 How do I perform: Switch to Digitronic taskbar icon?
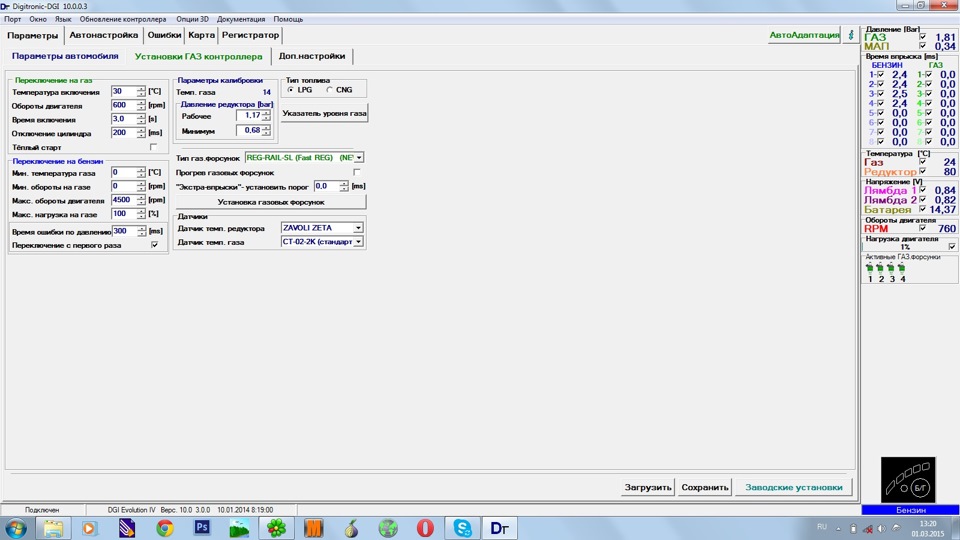point(500,528)
